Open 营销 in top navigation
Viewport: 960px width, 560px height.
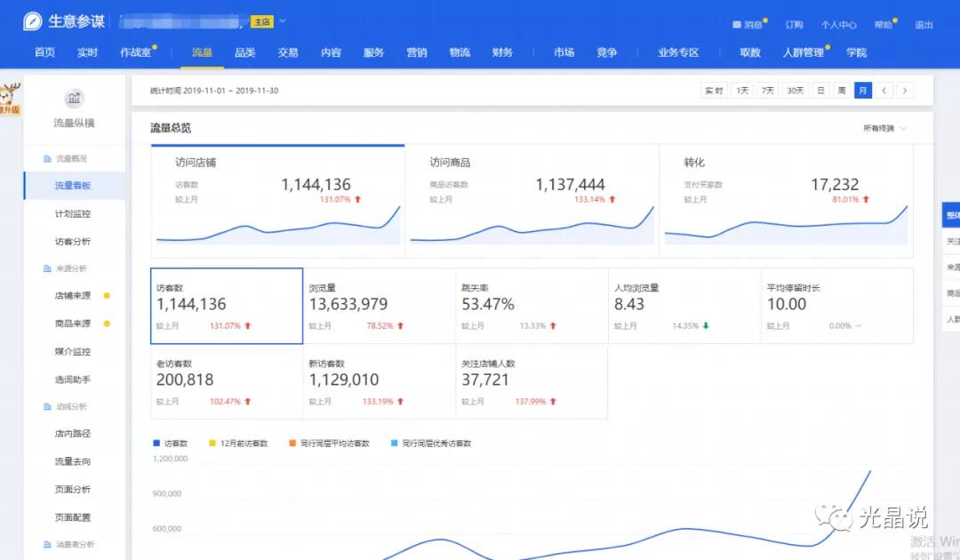[417, 52]
